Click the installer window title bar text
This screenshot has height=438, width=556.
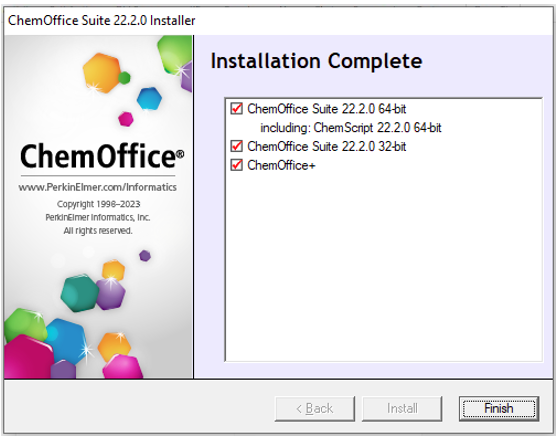pos(101,21)
